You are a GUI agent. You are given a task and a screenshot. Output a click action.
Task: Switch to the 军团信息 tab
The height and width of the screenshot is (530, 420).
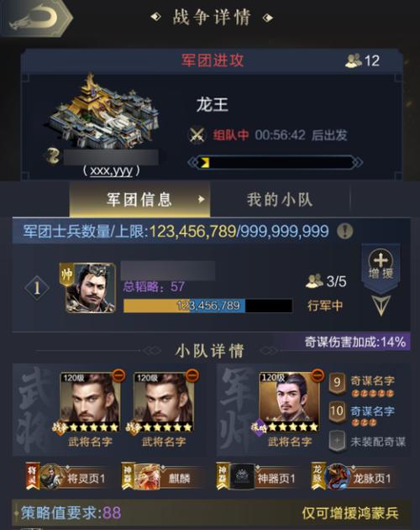coord(139,199)
